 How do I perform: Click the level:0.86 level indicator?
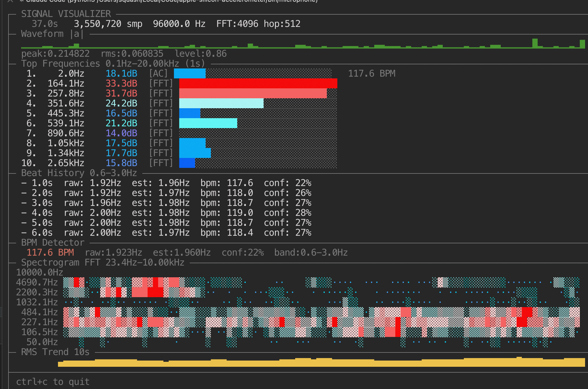coord(201,54)
